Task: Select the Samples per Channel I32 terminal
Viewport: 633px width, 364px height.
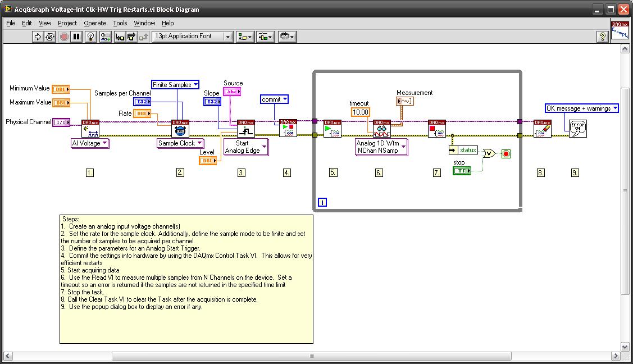Action: pyautogui.click(x=142, y=102)
